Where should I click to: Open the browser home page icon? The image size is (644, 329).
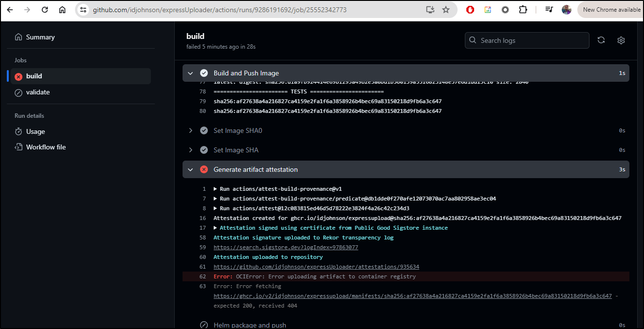coord(62,10)
